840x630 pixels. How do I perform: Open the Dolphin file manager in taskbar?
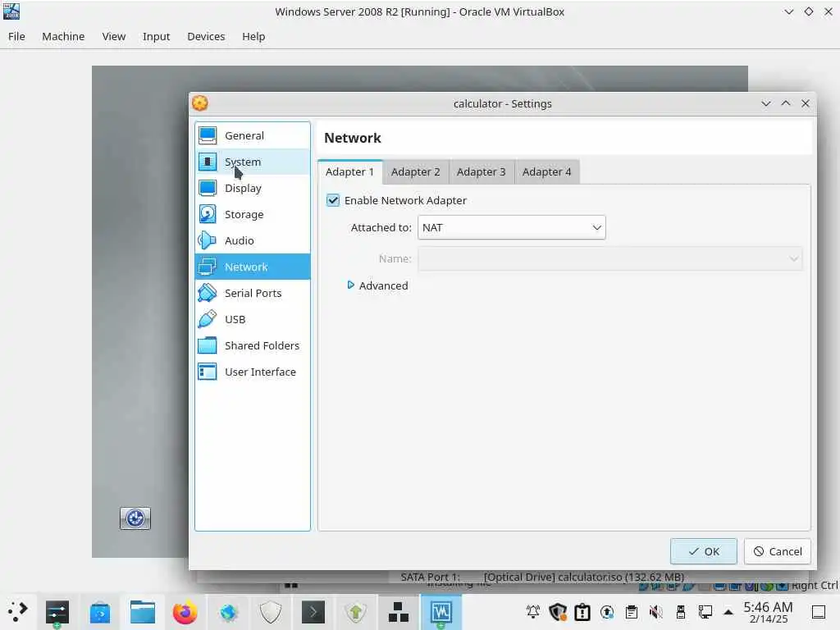click(143, 612)
